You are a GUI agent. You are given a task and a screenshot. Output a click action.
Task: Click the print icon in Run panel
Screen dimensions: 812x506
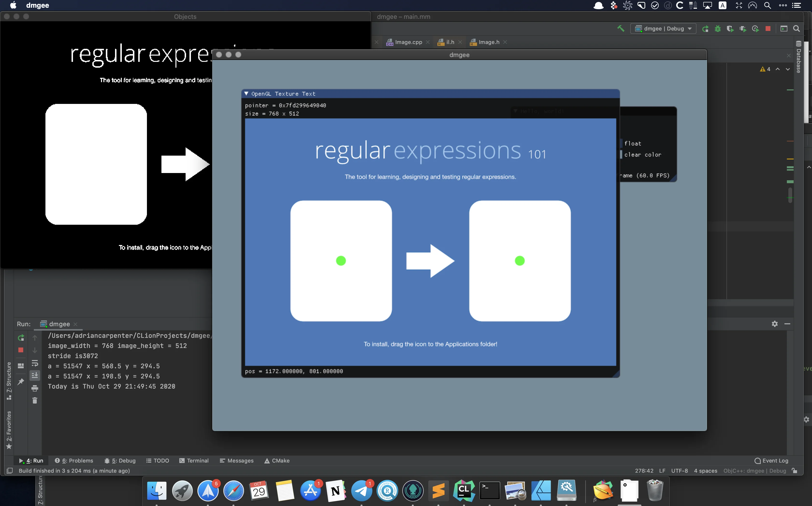35,388
